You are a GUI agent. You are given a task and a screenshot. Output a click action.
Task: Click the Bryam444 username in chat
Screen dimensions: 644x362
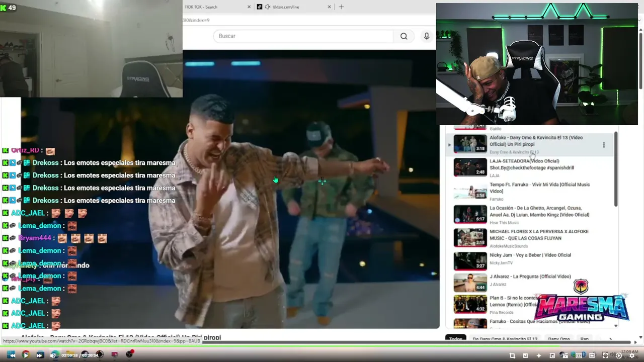(35, 238)
